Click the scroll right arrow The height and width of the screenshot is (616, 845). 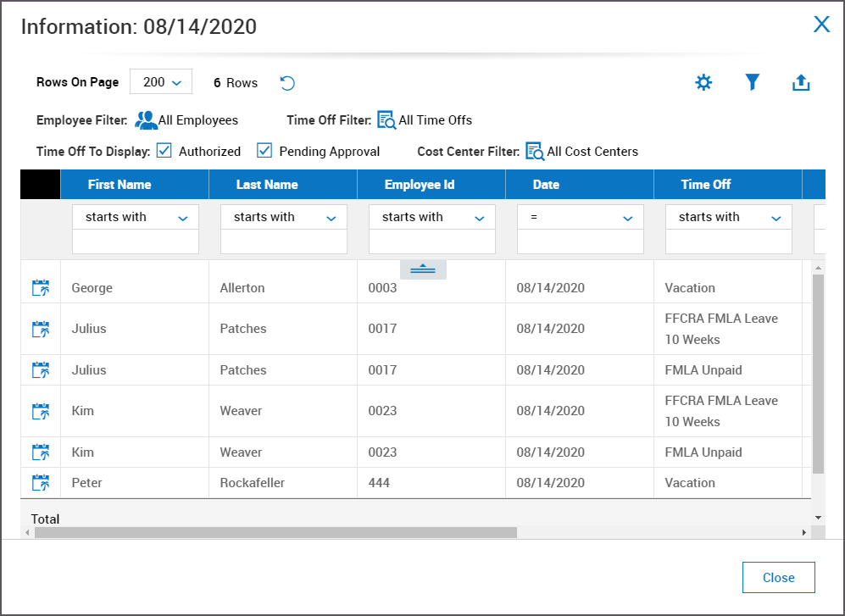click(804, 532)
